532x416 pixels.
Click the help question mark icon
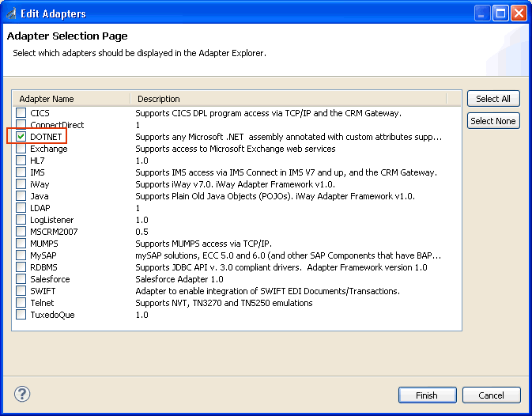click(22, 394)
